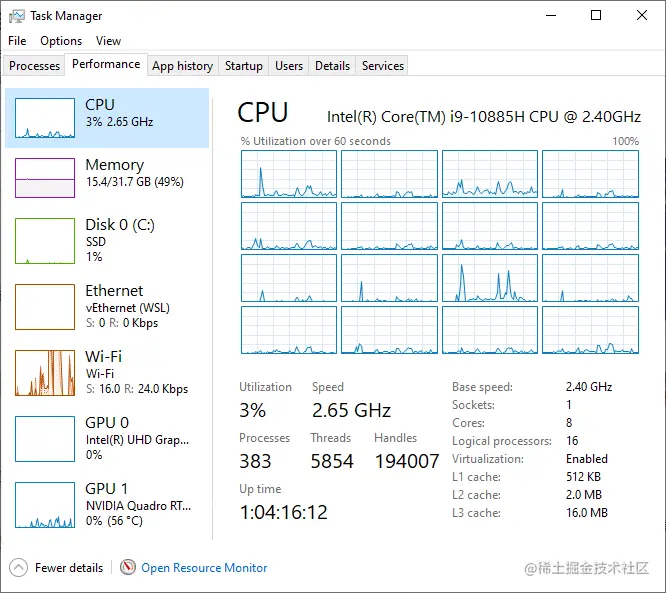The image size is (666, 593).
Task: Click the Disk 0 (C:) graph thumbnail
Action: pos(45,241)
